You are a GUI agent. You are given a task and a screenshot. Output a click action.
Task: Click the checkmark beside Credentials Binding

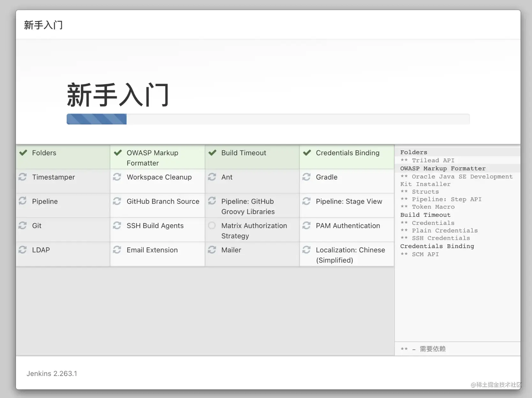click(307, 153)
